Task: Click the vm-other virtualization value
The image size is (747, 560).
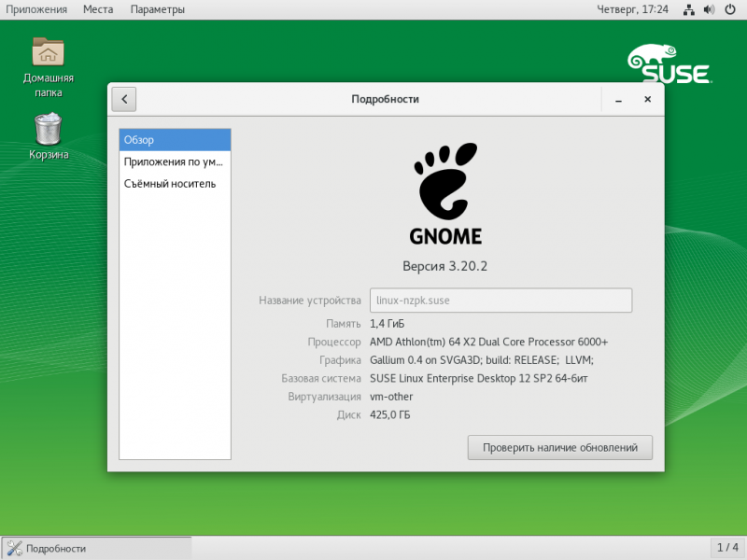Action: 391,397
